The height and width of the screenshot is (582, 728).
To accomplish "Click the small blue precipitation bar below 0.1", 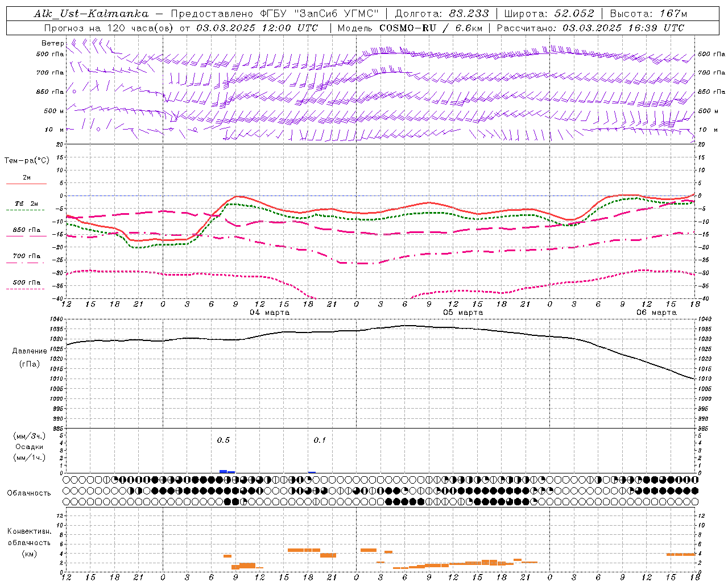I will coord(312,472).
